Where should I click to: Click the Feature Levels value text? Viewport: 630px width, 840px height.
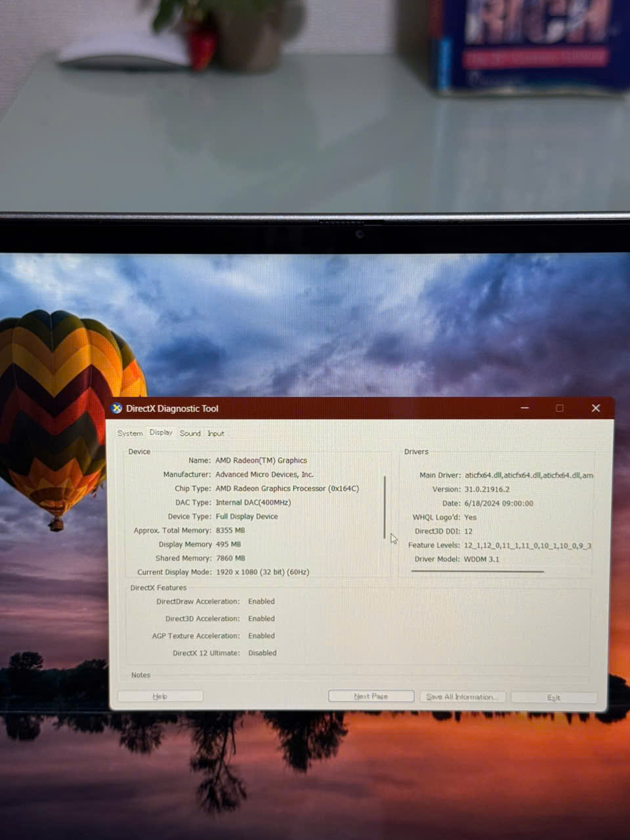click(x=527, y=545)
